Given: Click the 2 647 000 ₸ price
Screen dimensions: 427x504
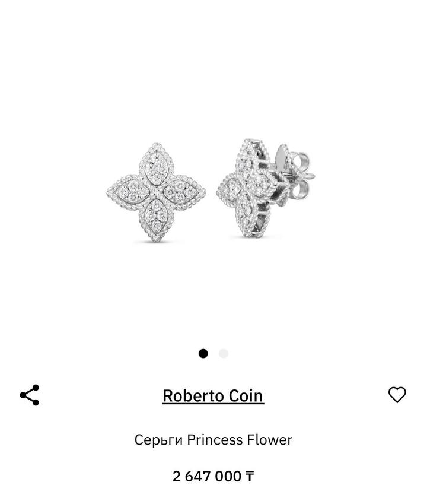Looking at the screenshot, I should (x=213, y=476).
